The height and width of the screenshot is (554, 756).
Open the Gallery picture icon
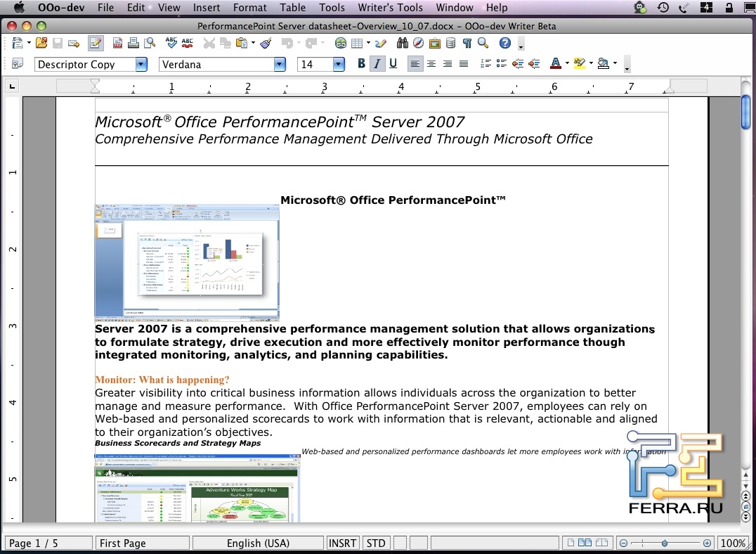(x=435, y=44)
